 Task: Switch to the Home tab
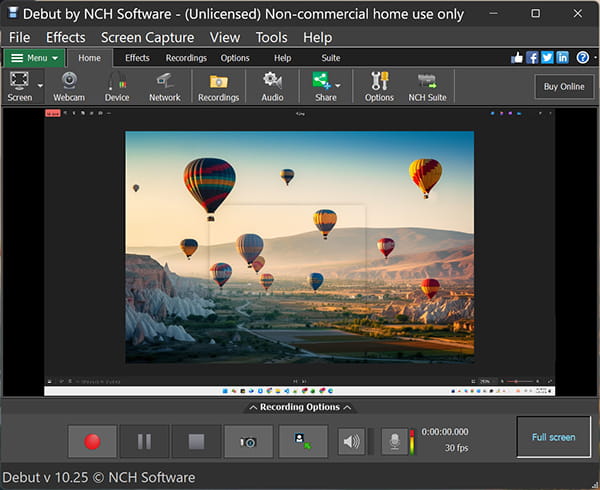tap(90, 58)
